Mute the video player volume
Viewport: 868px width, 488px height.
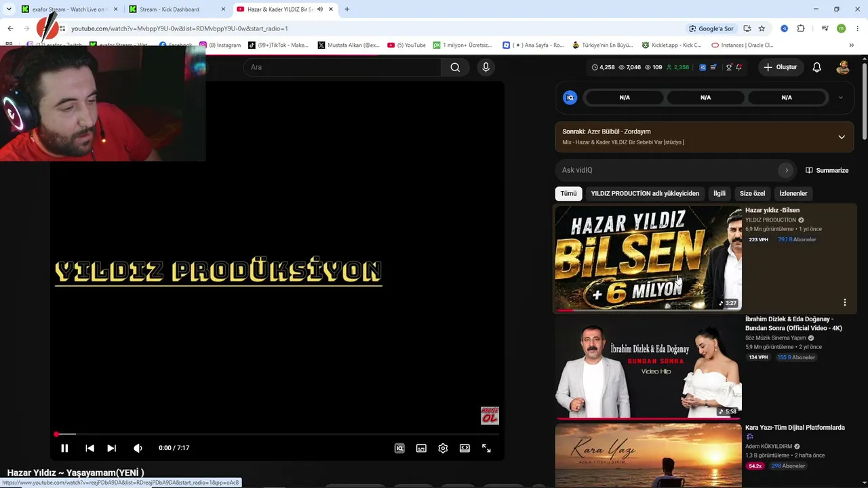[138, 448]
